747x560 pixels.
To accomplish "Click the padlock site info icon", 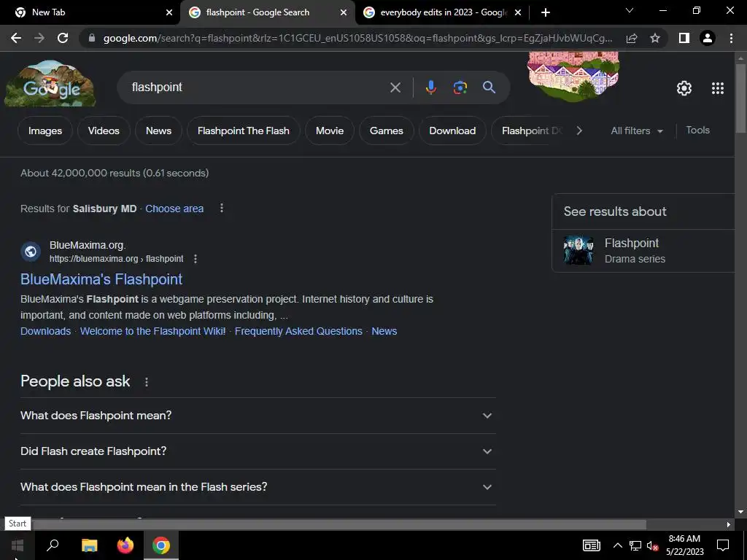I will (92, 38).
